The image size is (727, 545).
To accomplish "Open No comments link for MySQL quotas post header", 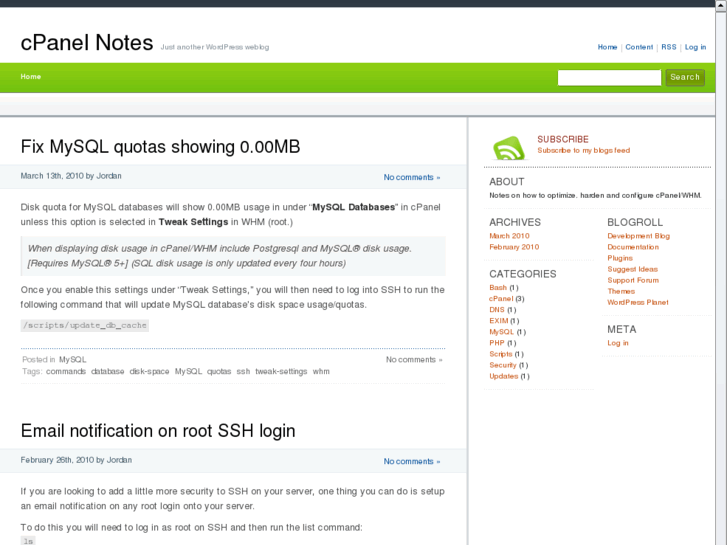I will [412, 177].
